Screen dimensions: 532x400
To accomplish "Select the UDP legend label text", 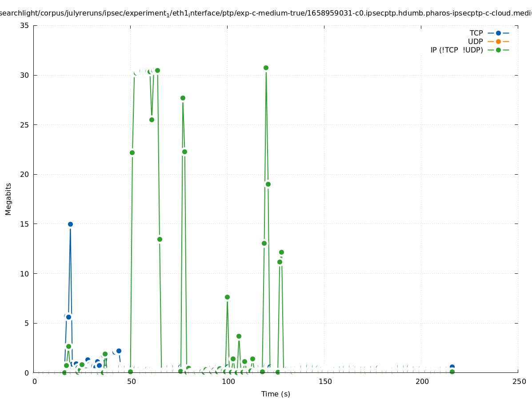I will pyautogui.click(x=475, y=41).
